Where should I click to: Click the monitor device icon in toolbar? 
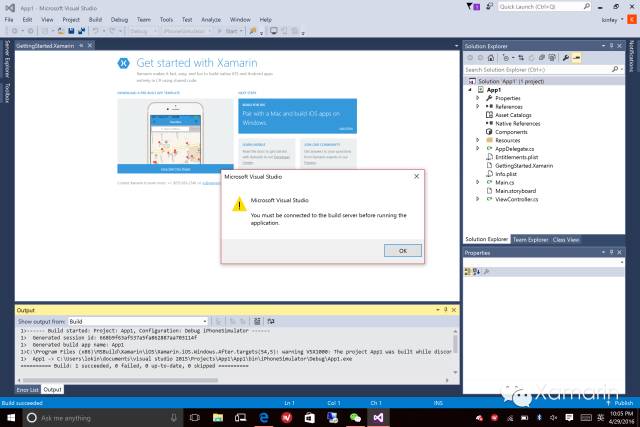coord(273,31)
